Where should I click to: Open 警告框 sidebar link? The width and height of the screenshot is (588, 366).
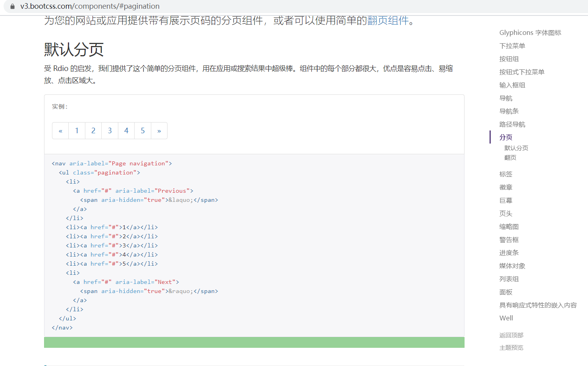coord(509,240)
